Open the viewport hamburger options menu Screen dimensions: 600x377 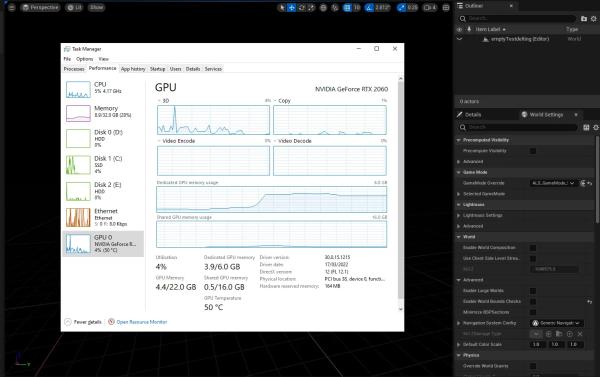coord(11,8)
